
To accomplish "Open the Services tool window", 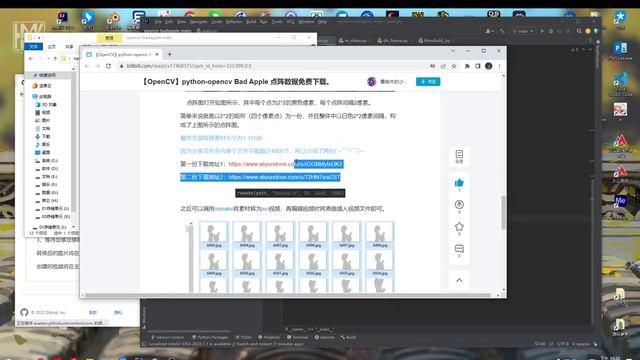I will tap(324, 337).
